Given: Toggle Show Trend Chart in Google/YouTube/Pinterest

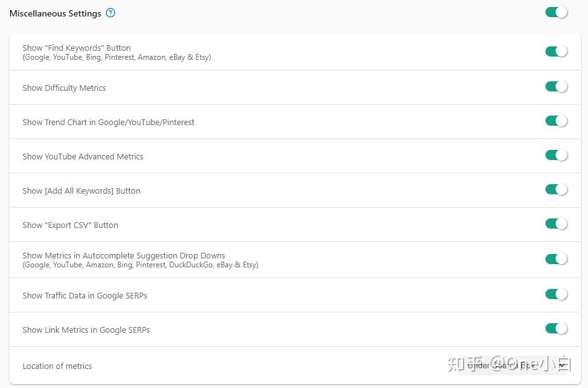Looking at the screenshot, I should (x=556, y=121).
